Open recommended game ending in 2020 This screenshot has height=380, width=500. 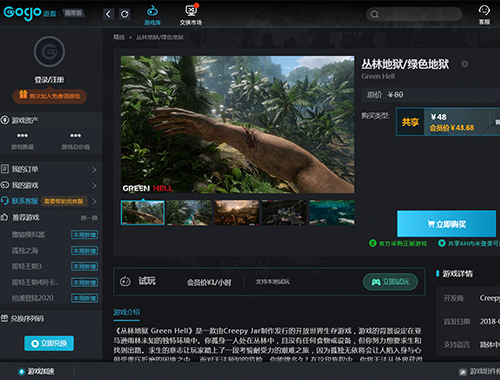click(x=33, y=298)
